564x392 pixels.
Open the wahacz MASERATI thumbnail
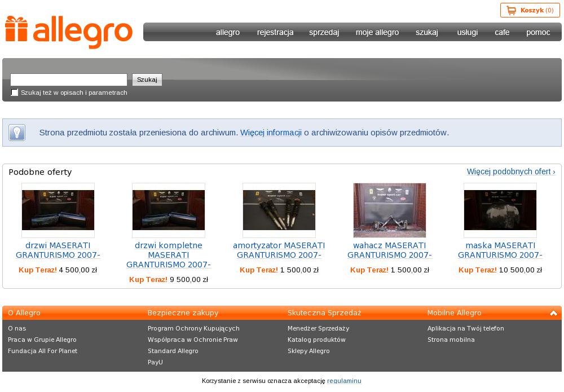click(x=390, y=210)
